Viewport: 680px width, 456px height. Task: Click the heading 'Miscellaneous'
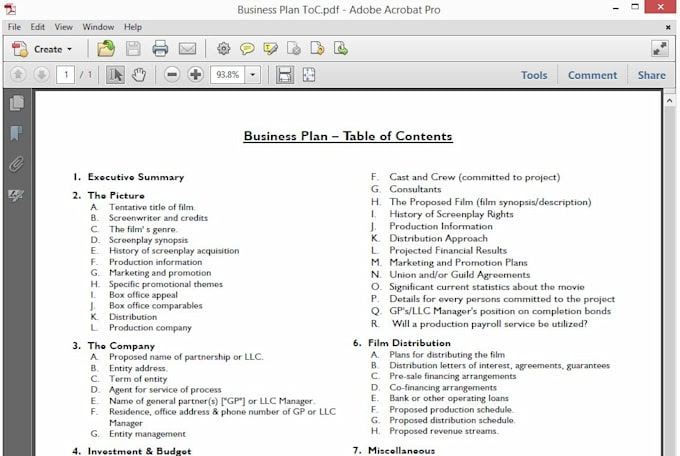pyautogui.click(x=402, y=451)
